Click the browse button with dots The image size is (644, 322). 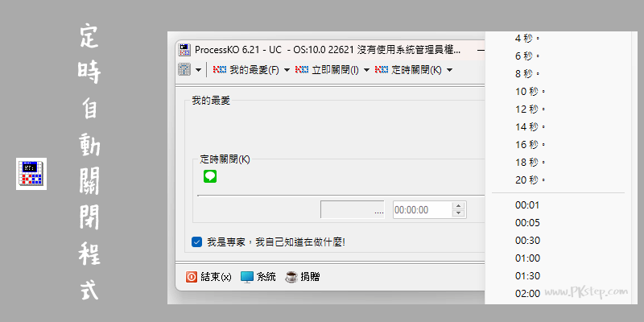[353, 210]
